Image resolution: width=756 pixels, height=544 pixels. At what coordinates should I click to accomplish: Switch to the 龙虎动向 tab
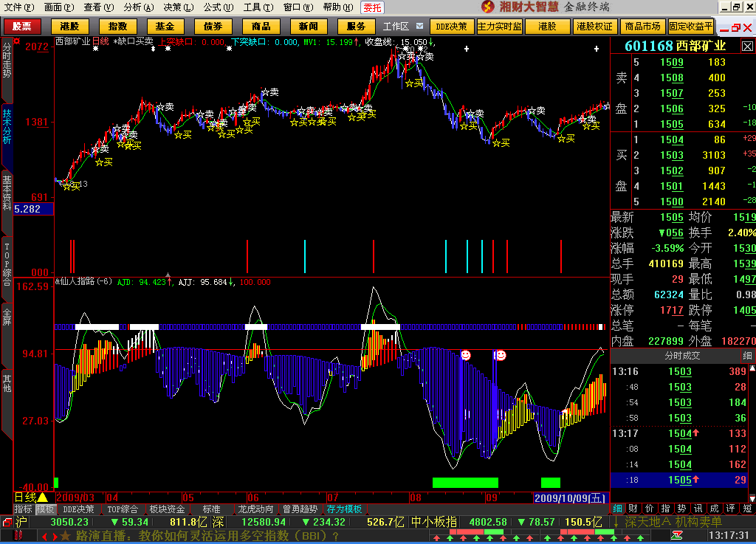(x=256, y=509)
